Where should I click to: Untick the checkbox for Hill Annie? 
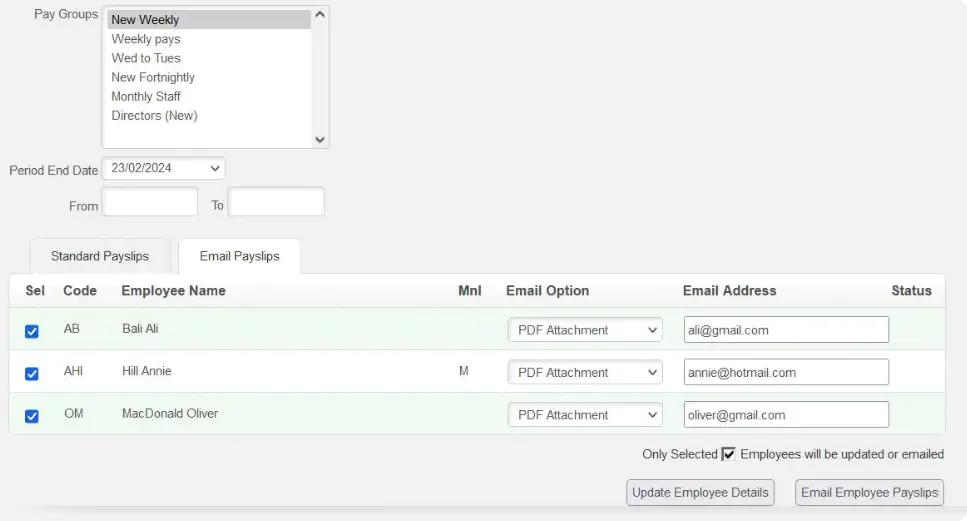tap(31, 374)
